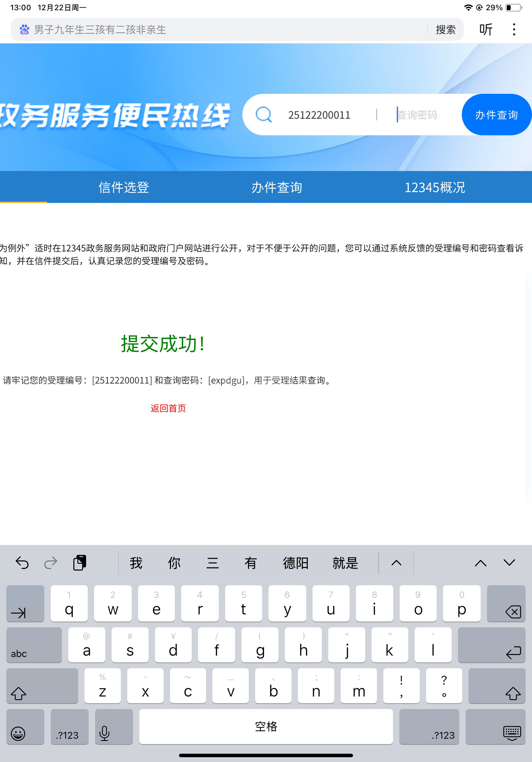
Task: Jump to next field with down chevron
Action: [509, 563]
